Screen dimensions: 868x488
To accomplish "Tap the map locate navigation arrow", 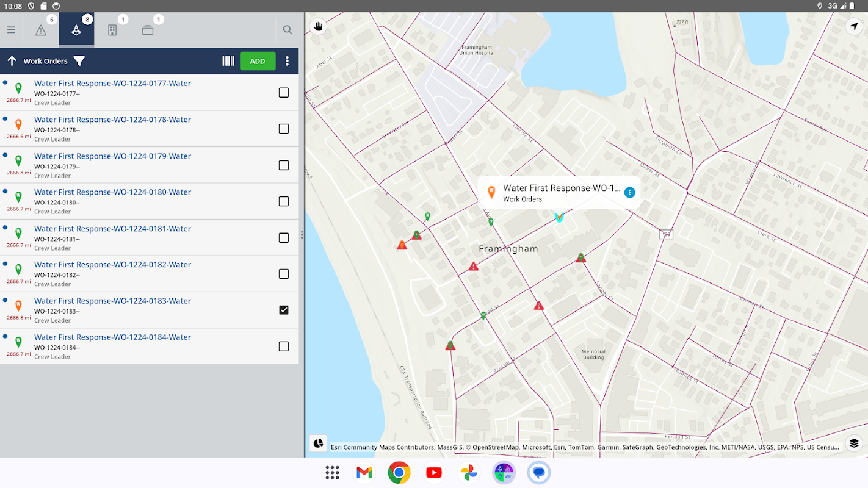I will point(854,26).
